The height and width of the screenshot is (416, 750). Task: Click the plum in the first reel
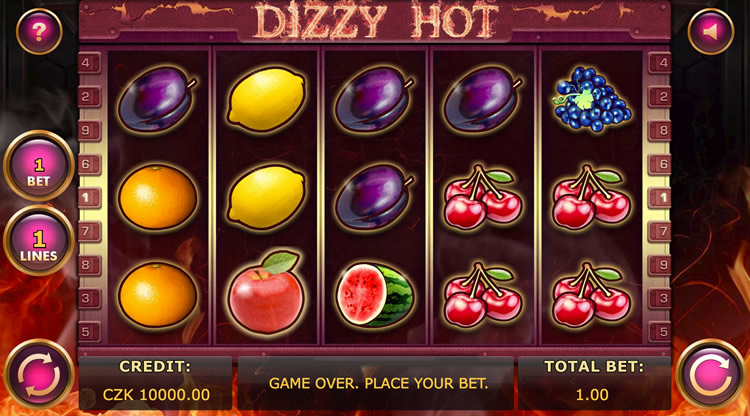157,99
